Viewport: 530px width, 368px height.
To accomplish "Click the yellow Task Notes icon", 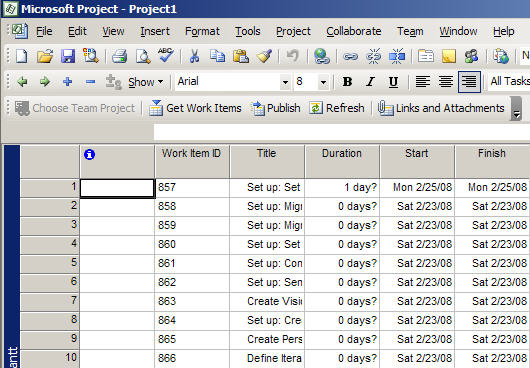I will tap(449, 56).
